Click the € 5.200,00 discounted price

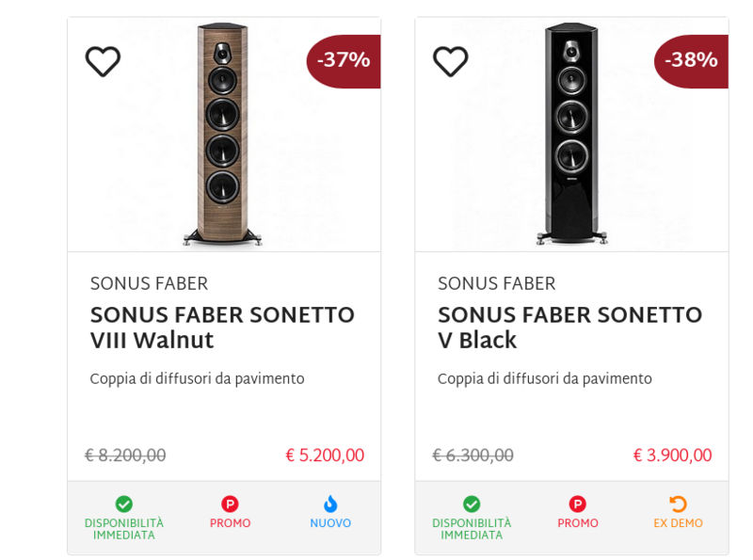click(325, 456)
